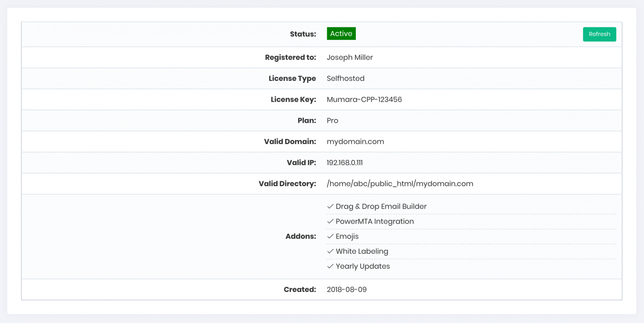Click the created date 2018-08-09
The image size is (644, 323).
346,290
